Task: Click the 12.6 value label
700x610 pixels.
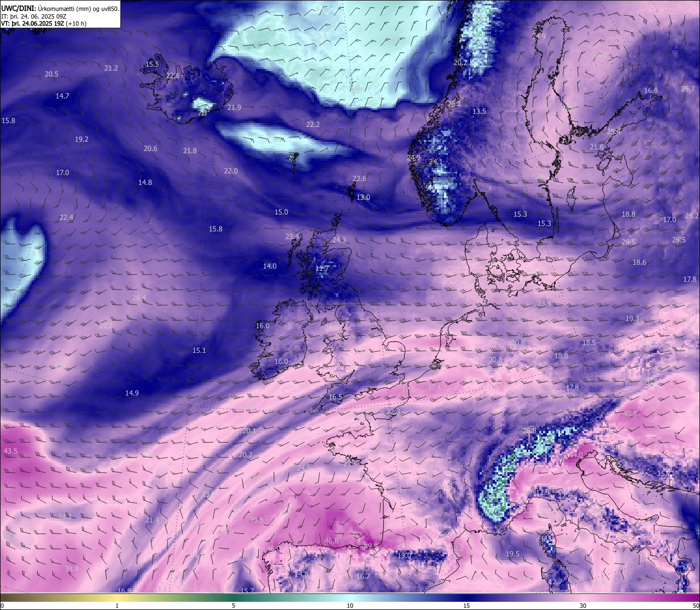Action: pyautogui.click(x=564, y=496)
